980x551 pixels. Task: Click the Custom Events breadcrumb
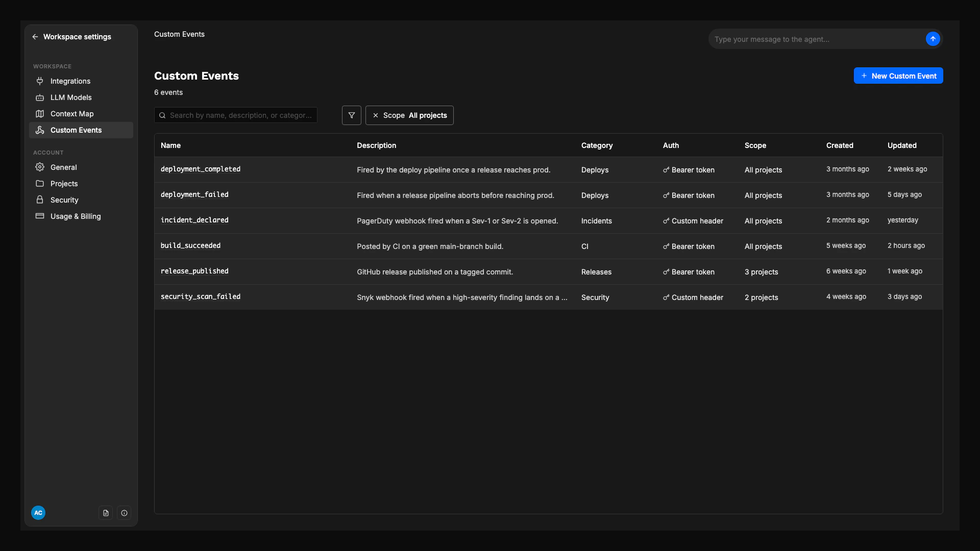click(x=179, y=34)
